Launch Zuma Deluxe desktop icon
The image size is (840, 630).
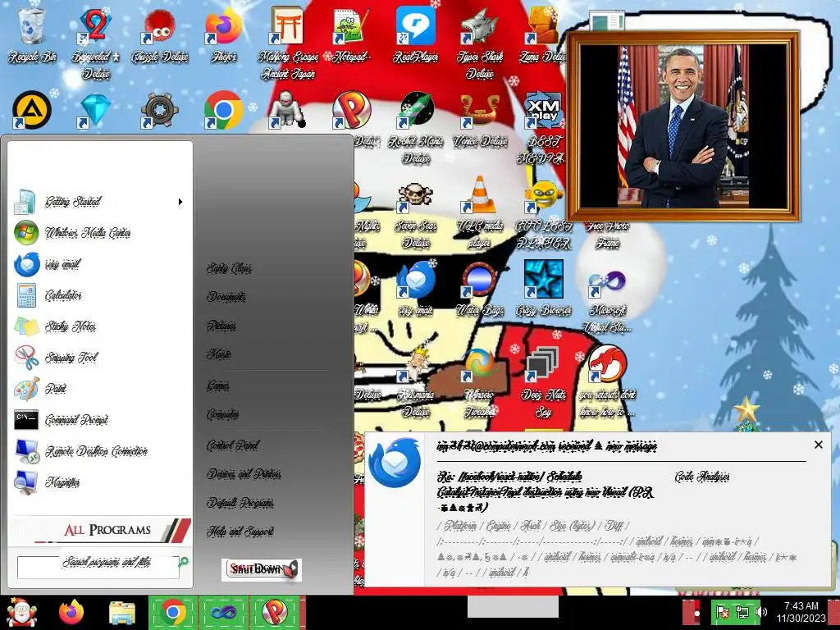pyautogui.click(x=542, y=34)
